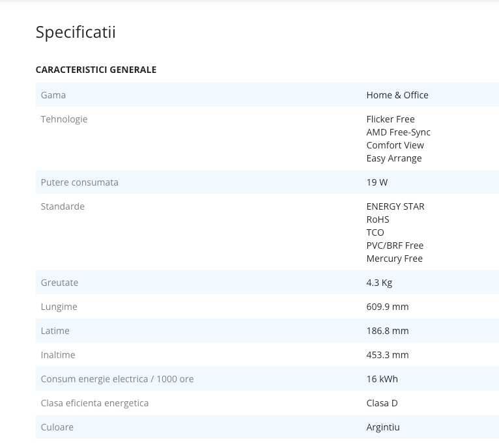499x448 pixels.
Task: Click the 609.9 mm length value
Action: (388, 307)
